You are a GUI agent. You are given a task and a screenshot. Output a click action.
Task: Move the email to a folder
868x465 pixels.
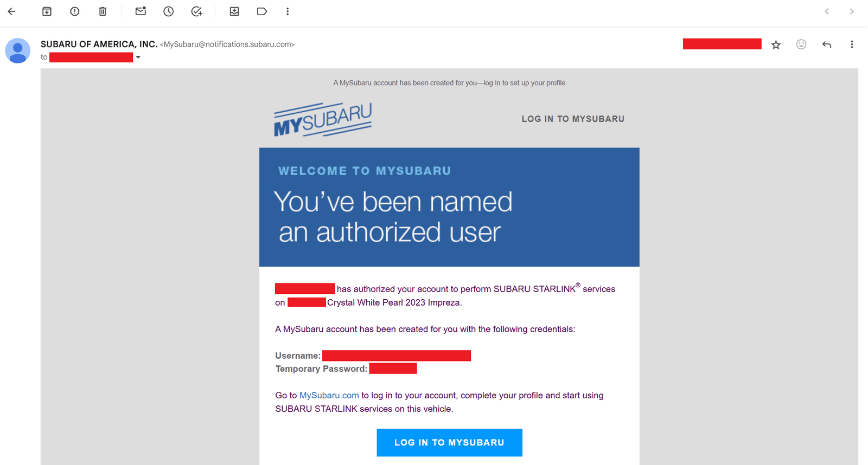coord(234,11)
